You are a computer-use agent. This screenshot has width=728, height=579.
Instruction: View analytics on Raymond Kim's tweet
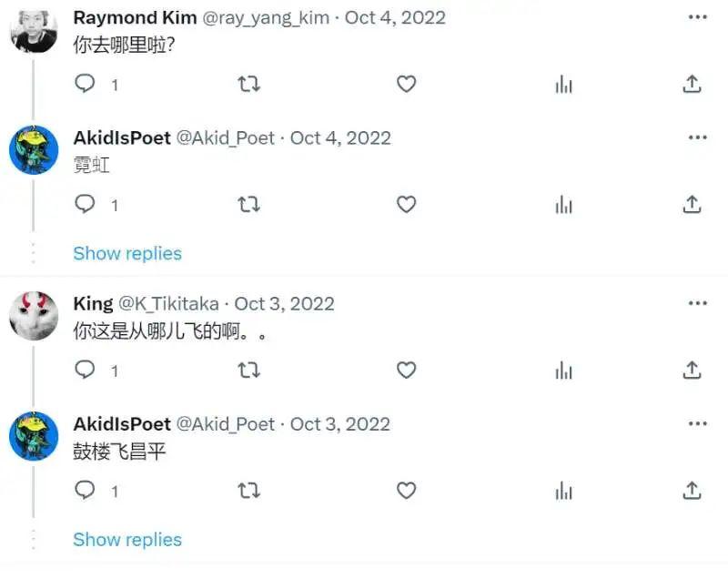pyautogui.click(x=563, y=84)
